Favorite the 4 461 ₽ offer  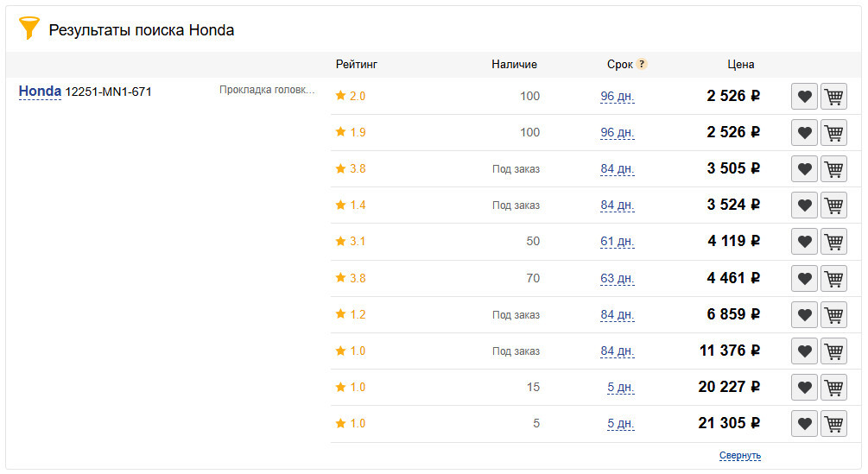click(x=804, y=278)
